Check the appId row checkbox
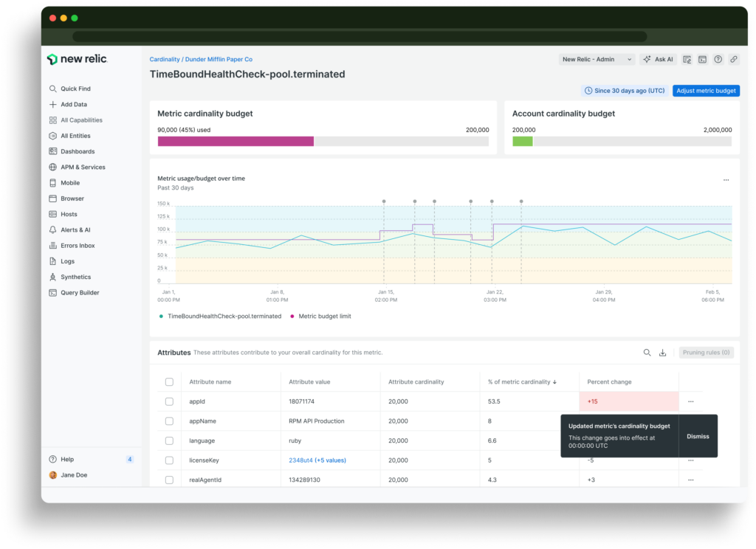 click(x=169, y=401)
